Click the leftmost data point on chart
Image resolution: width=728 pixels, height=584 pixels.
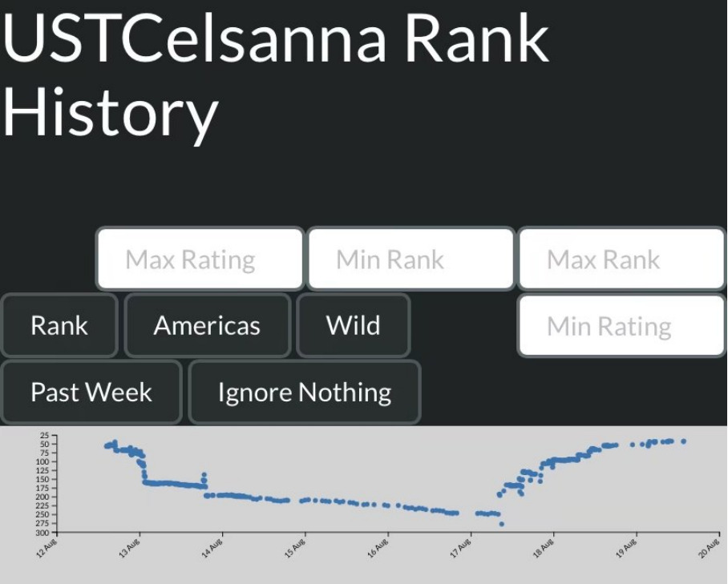click(107, 445)
